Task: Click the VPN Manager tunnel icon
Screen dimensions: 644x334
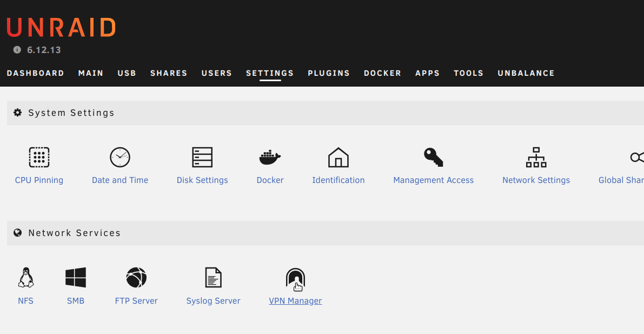Action: (x=295, y=278)
